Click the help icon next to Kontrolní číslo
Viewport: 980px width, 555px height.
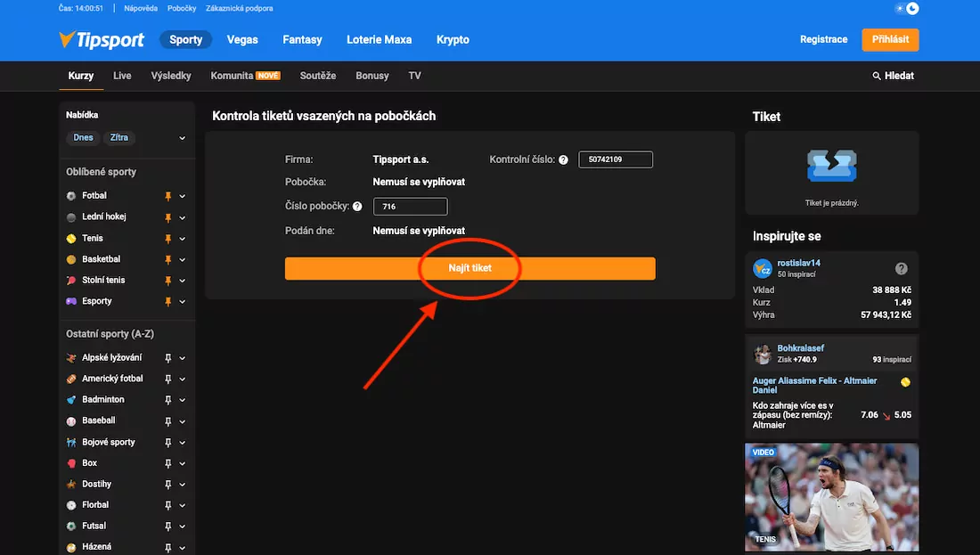coord(563,159)
